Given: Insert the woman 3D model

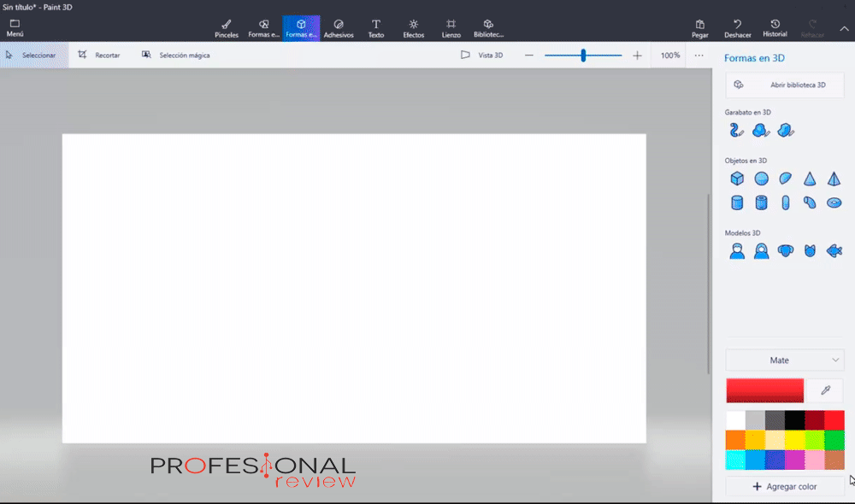Looking at the screenshot, I should click(761, 250).
